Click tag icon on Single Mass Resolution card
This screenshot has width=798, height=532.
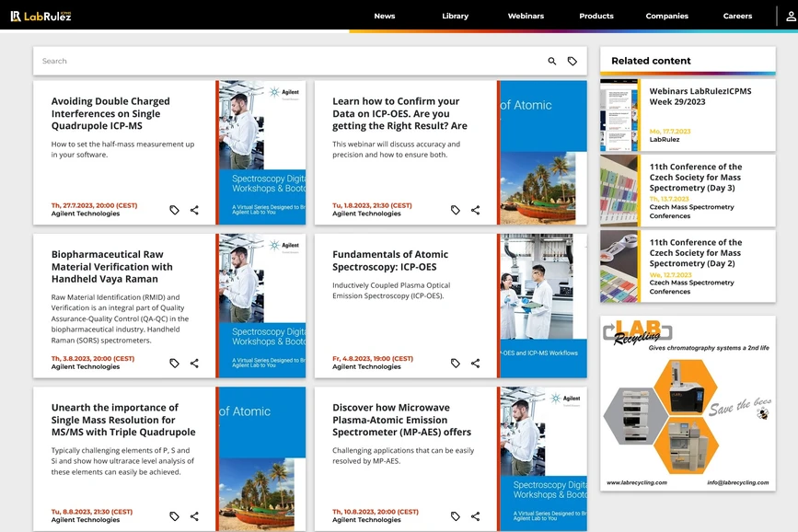[174, 516]
